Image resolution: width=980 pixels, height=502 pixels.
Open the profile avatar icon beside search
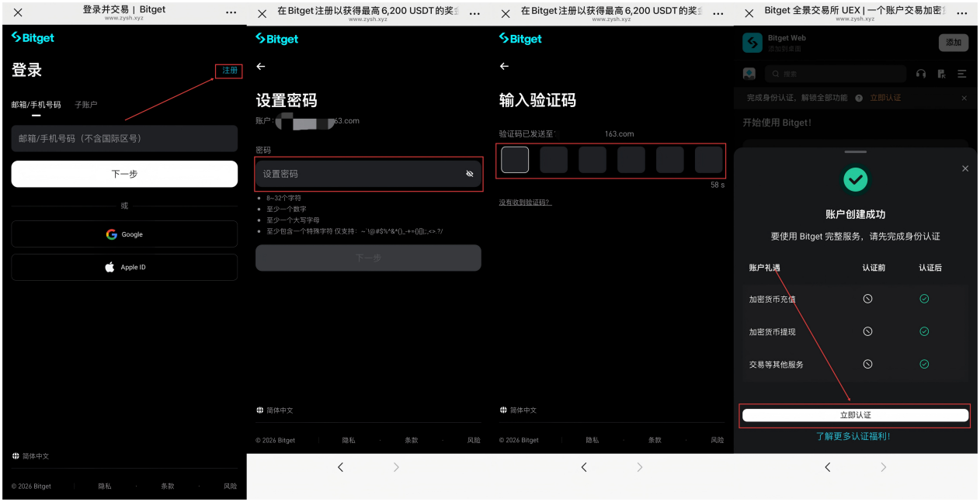coord(749,74)
